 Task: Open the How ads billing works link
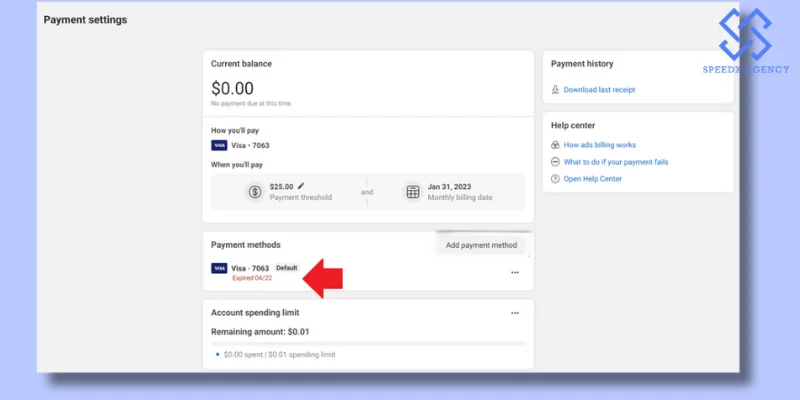coord(599,145)
